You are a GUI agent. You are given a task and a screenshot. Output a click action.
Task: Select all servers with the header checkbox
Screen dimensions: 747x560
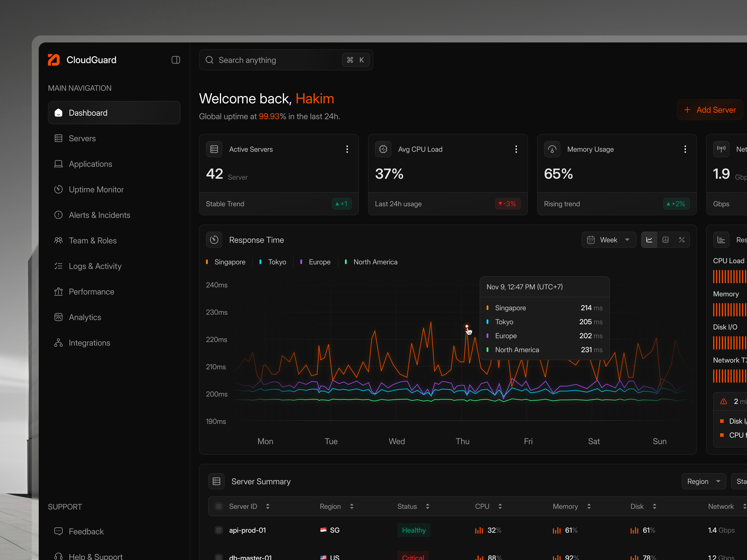click(x=219, y=506)
